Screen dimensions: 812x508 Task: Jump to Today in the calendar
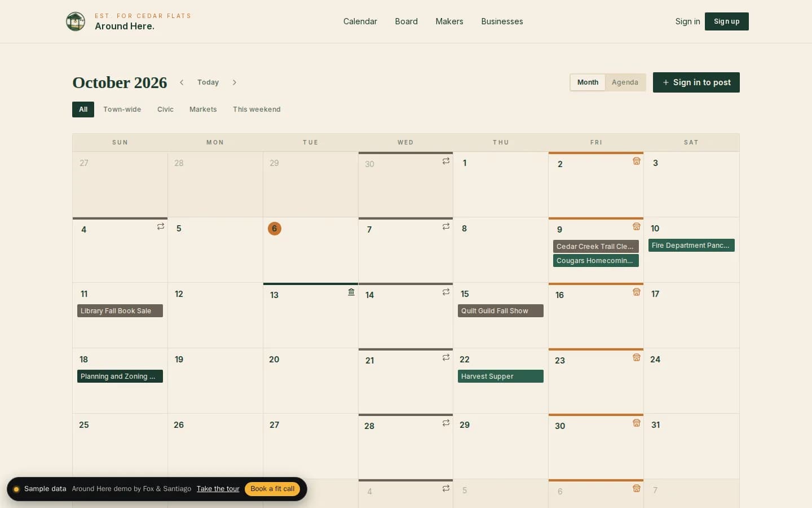208,82
